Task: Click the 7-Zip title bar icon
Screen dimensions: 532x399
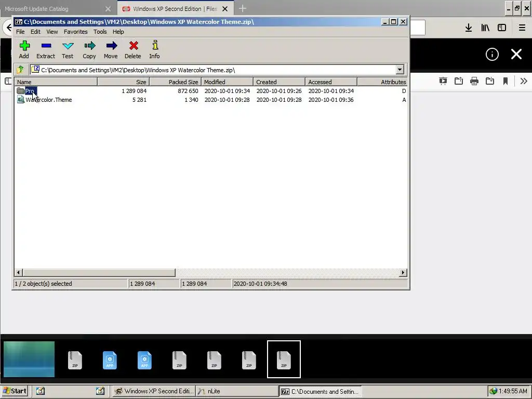Action: click(19, 22)
